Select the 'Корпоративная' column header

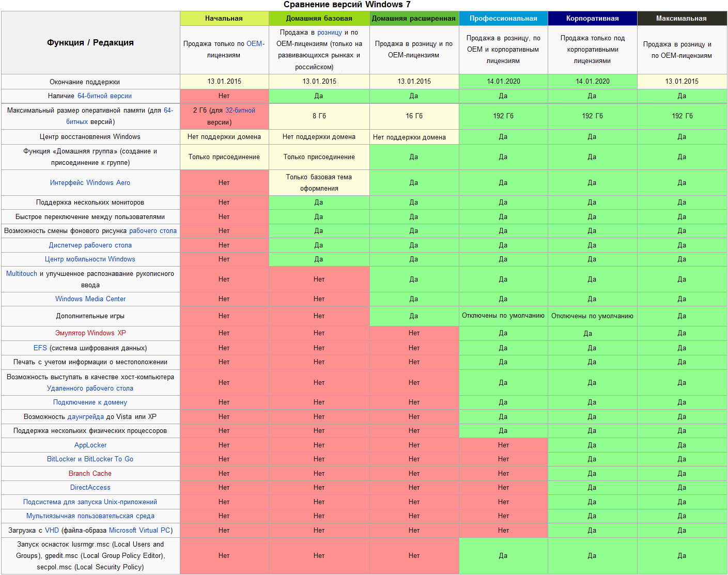(x=592, y=19)
